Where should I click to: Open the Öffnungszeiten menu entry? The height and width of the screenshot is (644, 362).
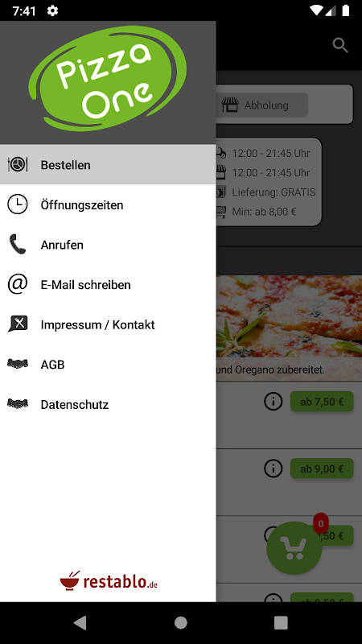108,204
